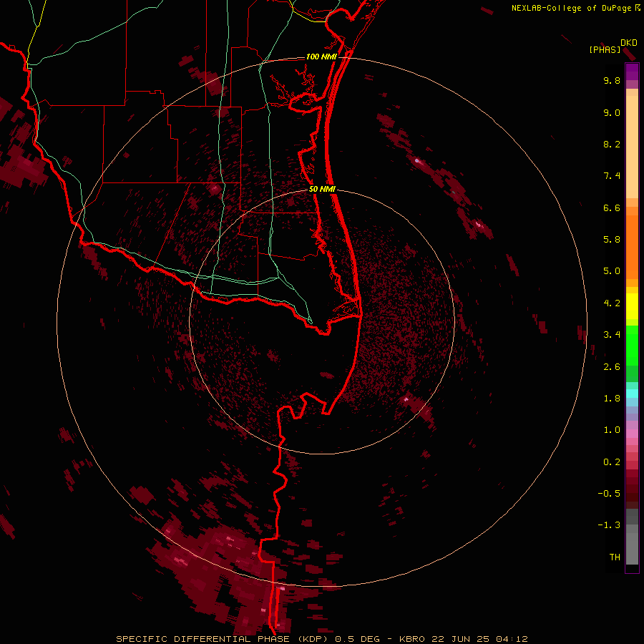Screen dimensions: 644x644
Task: Click the -1.3 legend value
Action: (x=609, y=525)
